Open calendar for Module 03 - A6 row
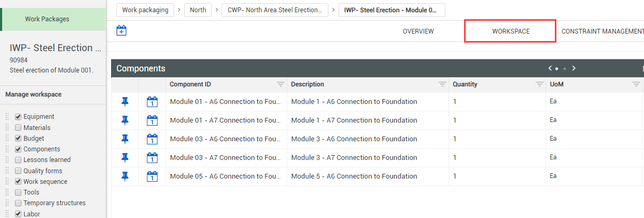The image size is (644, 218). tap(152, 139)
